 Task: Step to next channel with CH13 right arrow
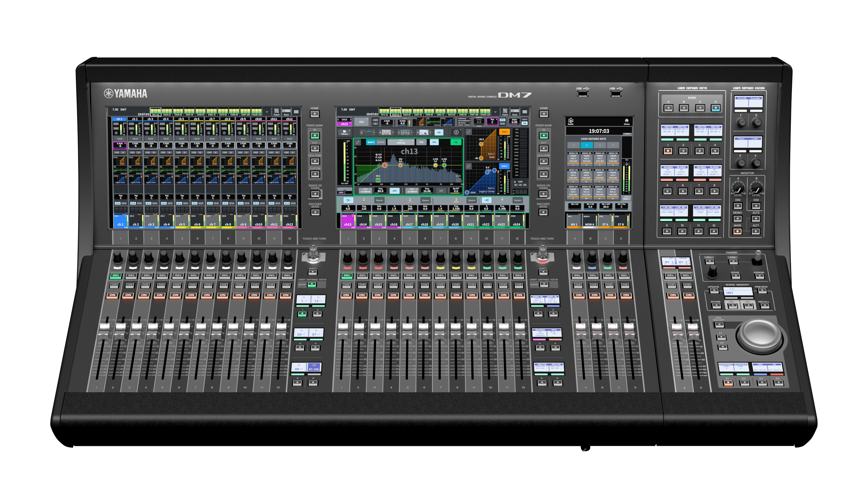coord(351,120)
